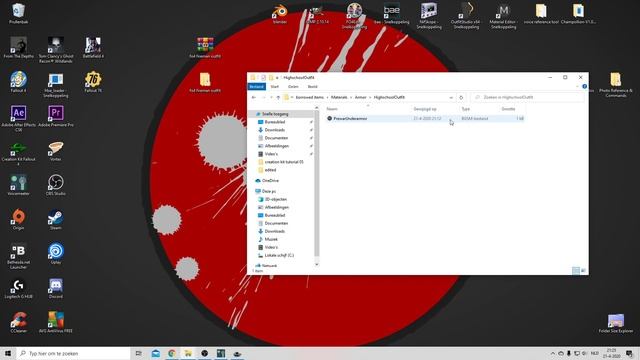Select the Uplay desktop icon

(56, 253)
